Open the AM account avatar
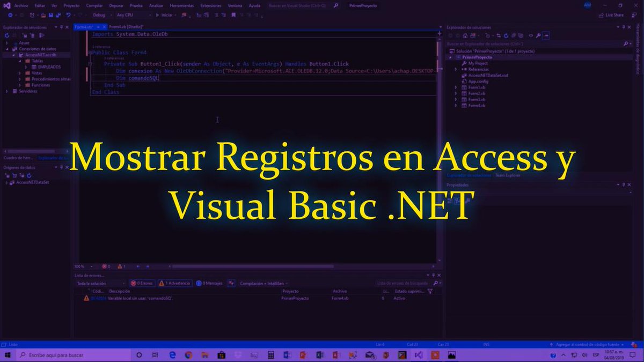Screen dimensions: 644x362 click(x=587, y=5)
